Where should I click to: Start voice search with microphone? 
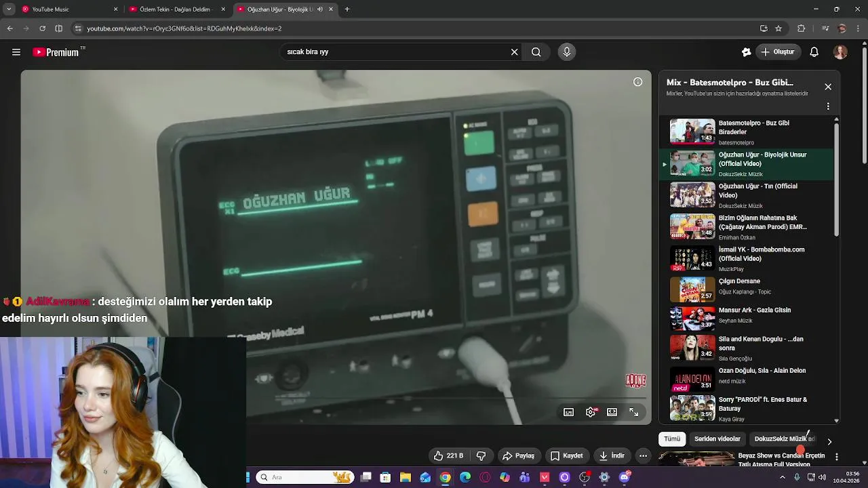[567, 52]
